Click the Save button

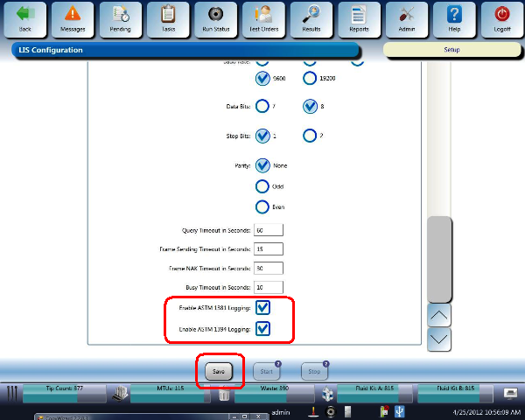(219, 371)
